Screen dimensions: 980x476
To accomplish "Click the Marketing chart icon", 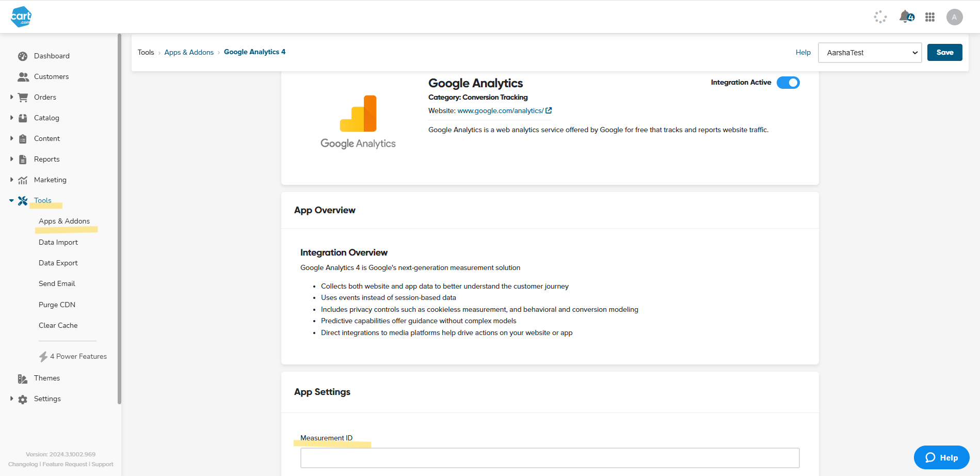I will point(23,180).
